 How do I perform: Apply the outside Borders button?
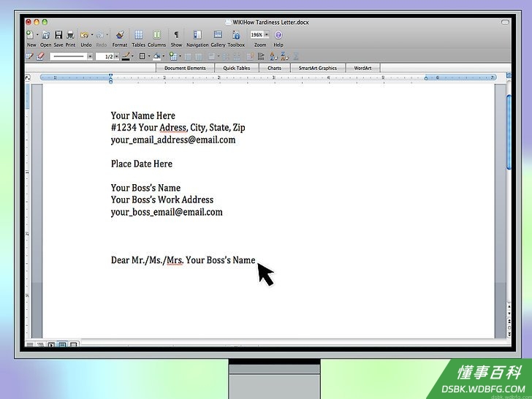coord(142,56)
